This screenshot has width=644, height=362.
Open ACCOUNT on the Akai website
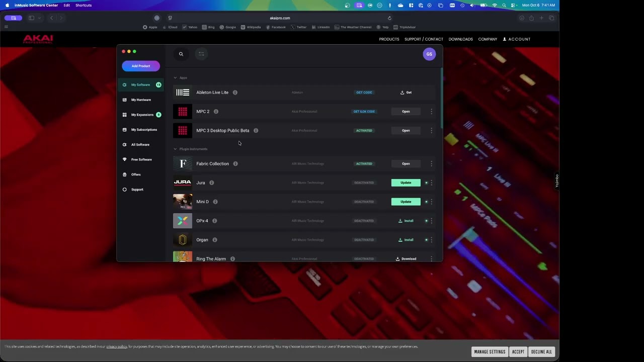coord(517,39)
